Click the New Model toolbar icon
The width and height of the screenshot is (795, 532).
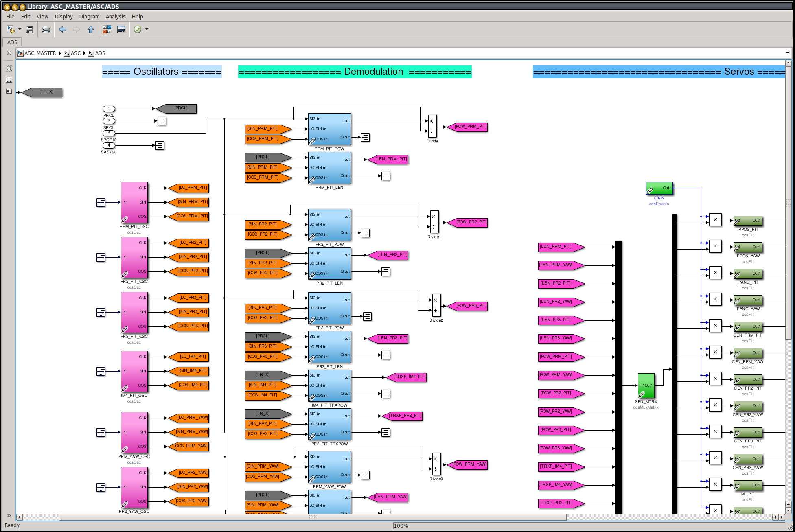pos(11,29)
